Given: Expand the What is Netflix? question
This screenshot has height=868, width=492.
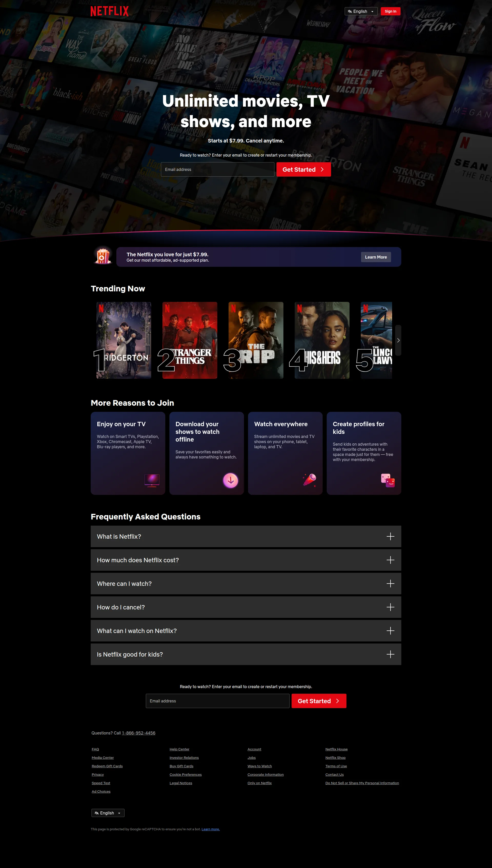Looking at the screenshot, I should [246, 536].
